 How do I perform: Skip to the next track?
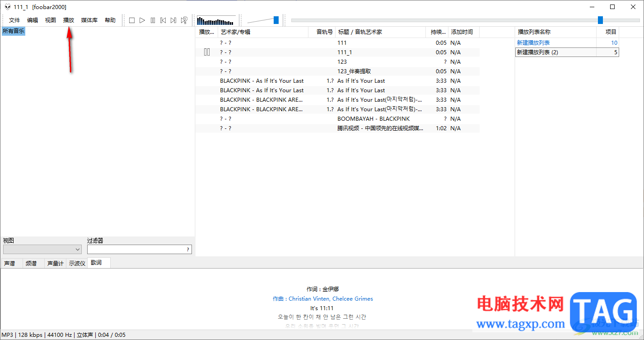pos(173,20)
